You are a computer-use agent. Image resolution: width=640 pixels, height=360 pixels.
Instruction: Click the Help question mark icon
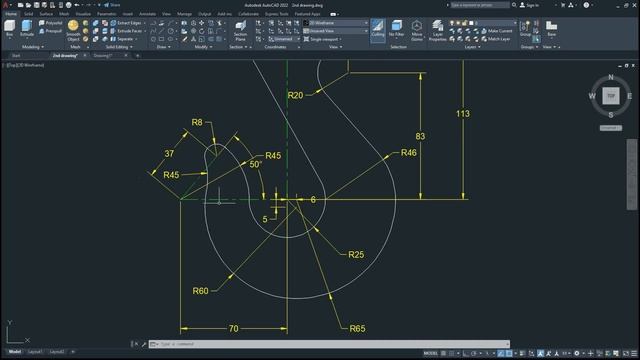tap(586, 5)
